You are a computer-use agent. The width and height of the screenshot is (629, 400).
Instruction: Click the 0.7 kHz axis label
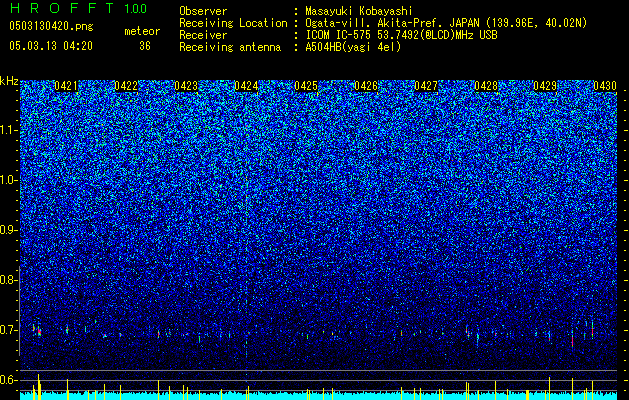point(9,330)
